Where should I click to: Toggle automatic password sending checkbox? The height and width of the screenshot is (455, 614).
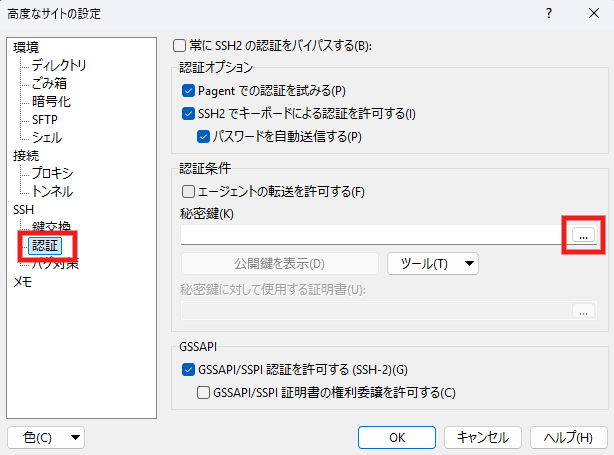(x=203, y=136)
